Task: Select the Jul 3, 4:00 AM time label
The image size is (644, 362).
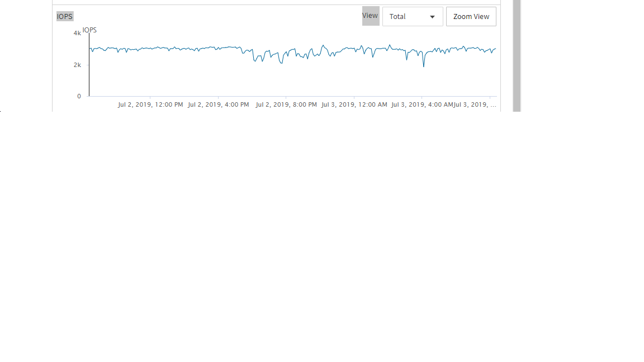Action: click(x=422, y=104)
